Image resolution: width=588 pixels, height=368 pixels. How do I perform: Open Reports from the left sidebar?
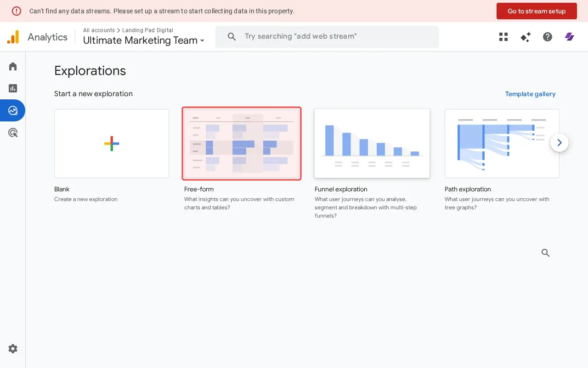pos(12,88)
